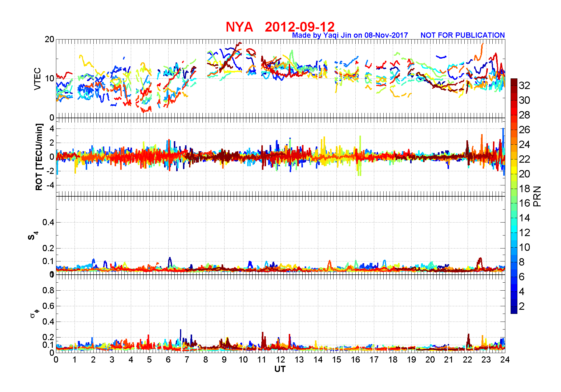Click the PRN colorbar label
This screenshot has height=392, width=561.
pyautogui.click(x=537, y=196)
